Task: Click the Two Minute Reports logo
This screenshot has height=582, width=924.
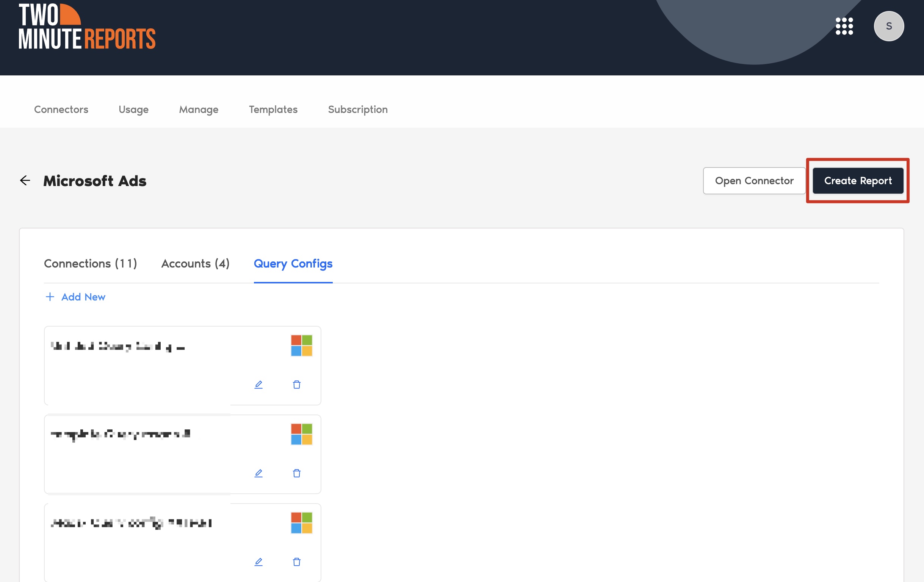Action: point(87,27)
